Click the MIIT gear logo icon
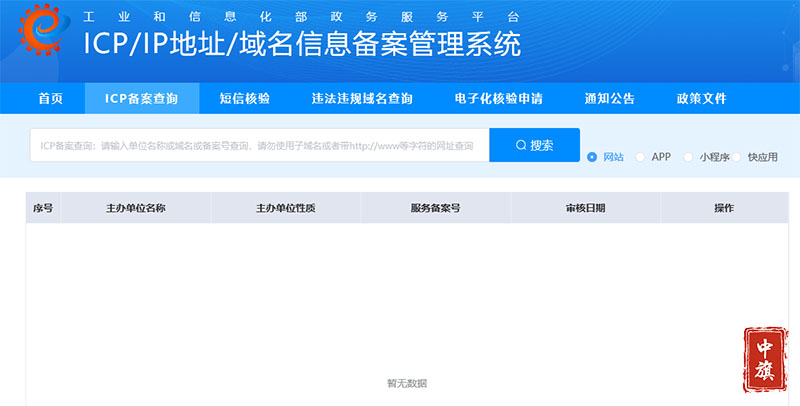 (36, 34)
